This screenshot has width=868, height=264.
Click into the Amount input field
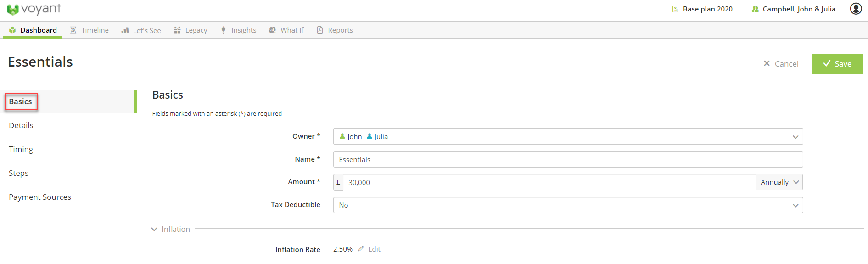point(549,182)
